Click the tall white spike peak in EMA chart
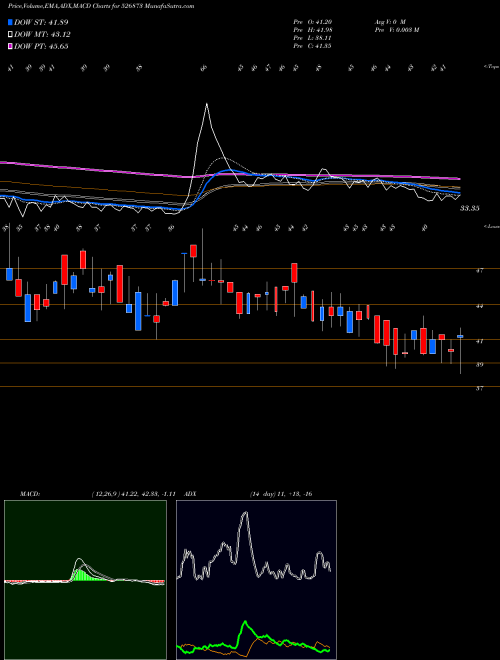Viewport: 500px width, 660px height. pos(207,104)
